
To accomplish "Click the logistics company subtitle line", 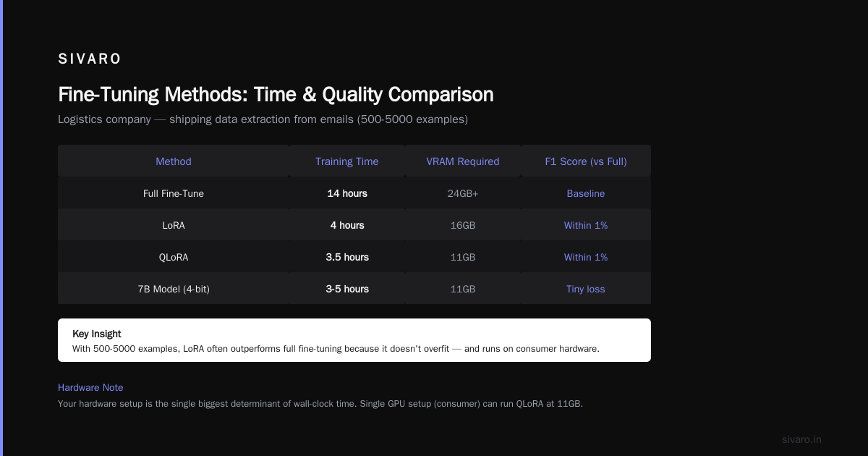I will point(263,119).
